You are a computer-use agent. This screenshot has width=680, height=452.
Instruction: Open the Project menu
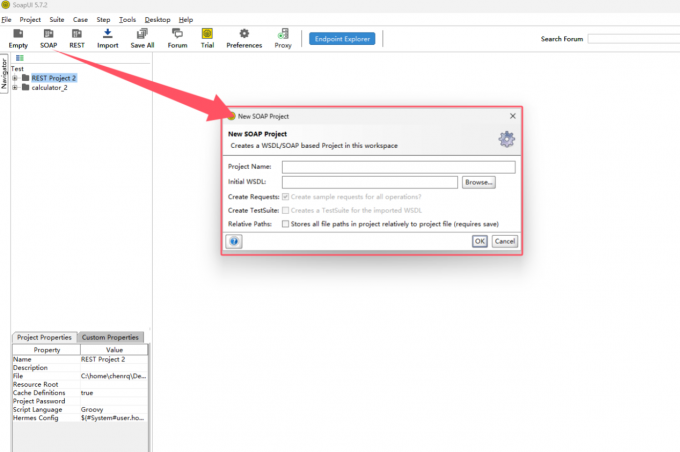click(x=30, y=20)
